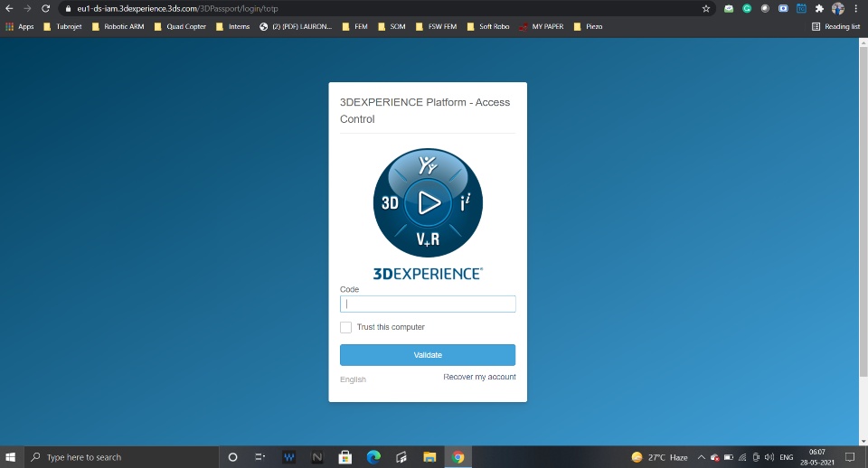Open the MY PAPER bookmark
868x468 pixels.
tap(542, 26)
